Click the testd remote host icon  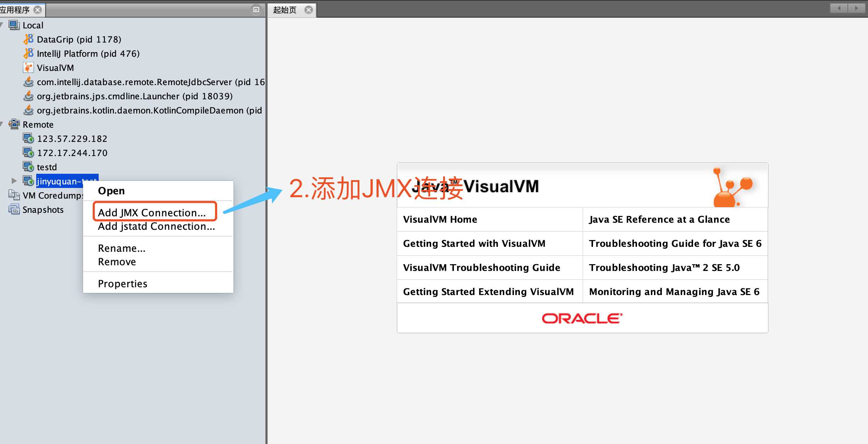pos(28,167)
